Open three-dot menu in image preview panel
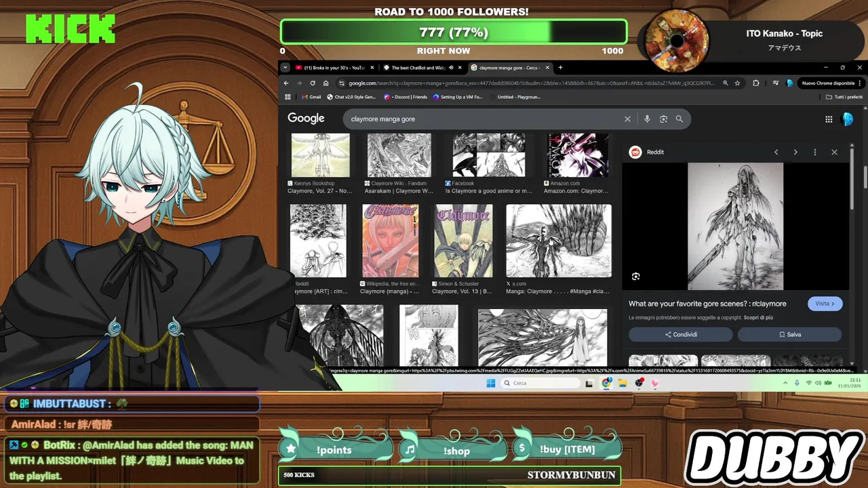 [x=815, y=152]
